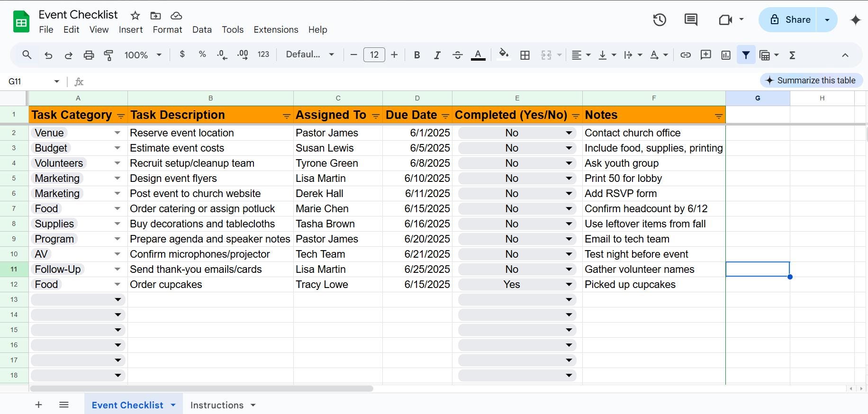Screen dimensions: 868x414
Task: Select cell containing Tracy Lowe
Action: [338, 285]
